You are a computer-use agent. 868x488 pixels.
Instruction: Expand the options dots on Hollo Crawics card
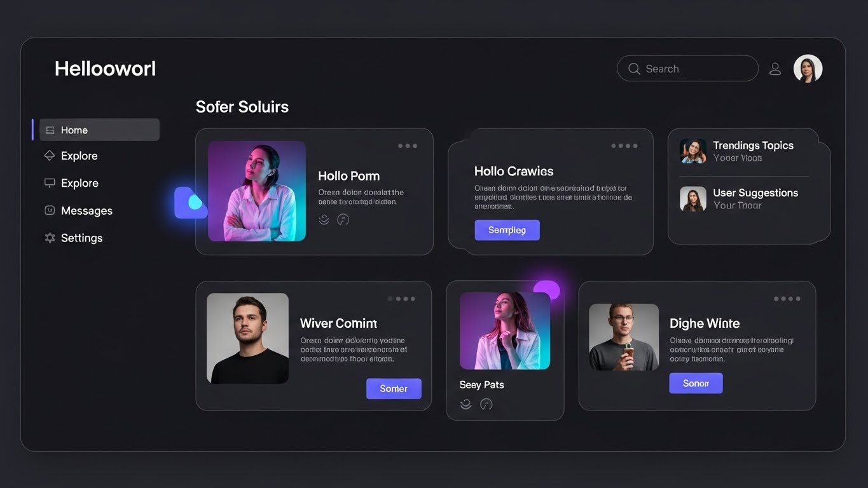tap(624, 146)
